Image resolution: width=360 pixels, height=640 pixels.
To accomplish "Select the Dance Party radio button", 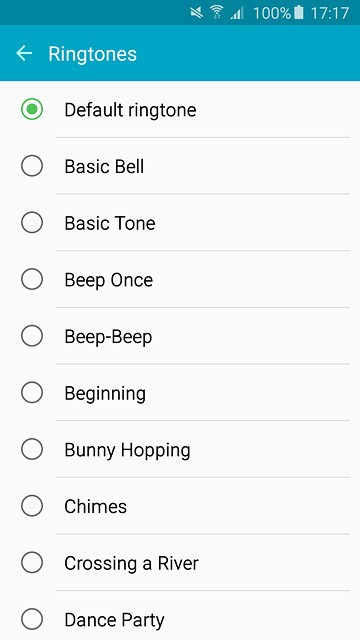I will [x=32, y=620].
